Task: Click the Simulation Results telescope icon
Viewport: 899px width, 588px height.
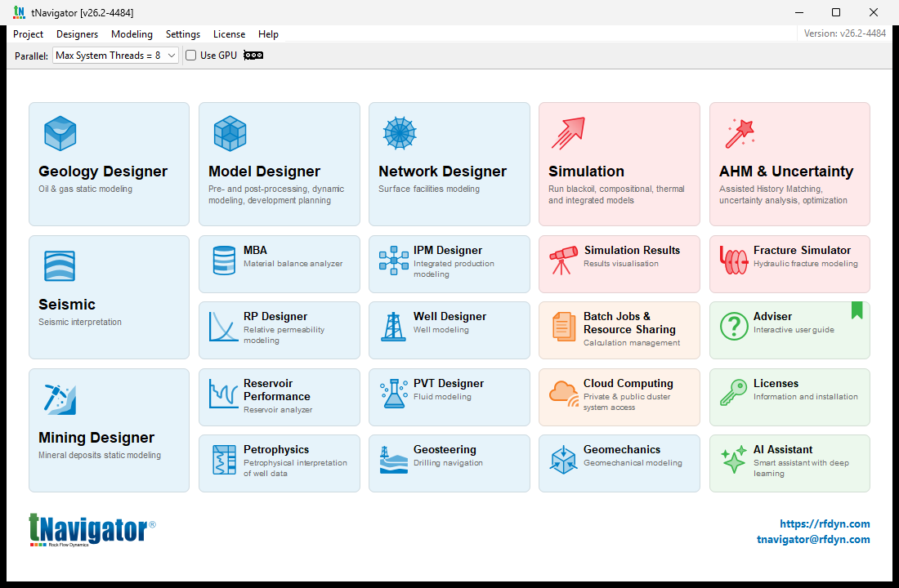Action: pos(563,261)
